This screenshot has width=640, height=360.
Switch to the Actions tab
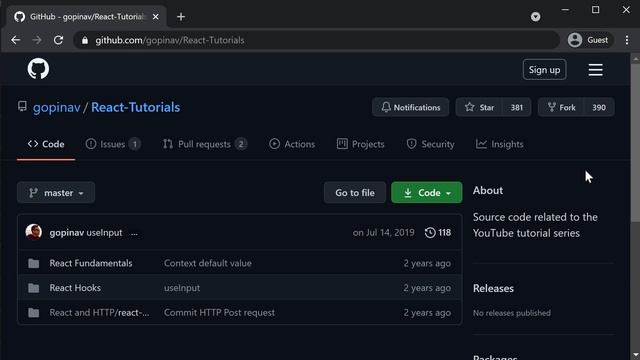pos(292,144)
